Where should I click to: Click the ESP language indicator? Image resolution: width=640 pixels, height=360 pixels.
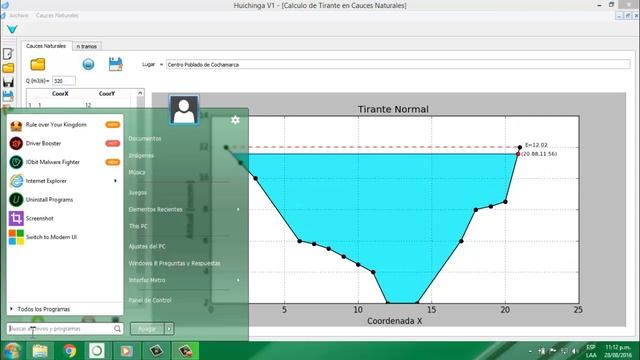pyautogui.click(x=591, y=347)
